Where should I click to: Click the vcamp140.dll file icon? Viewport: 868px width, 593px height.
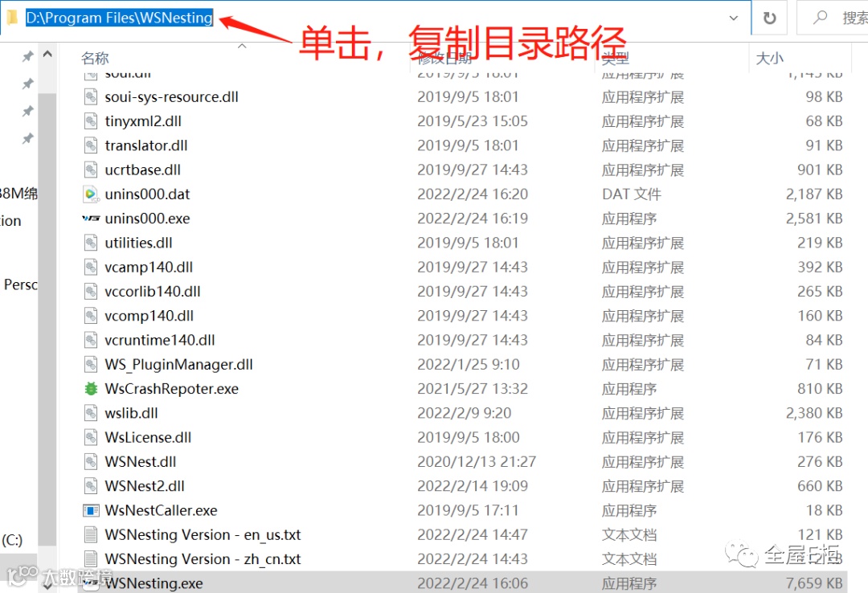tap(91, 267)
